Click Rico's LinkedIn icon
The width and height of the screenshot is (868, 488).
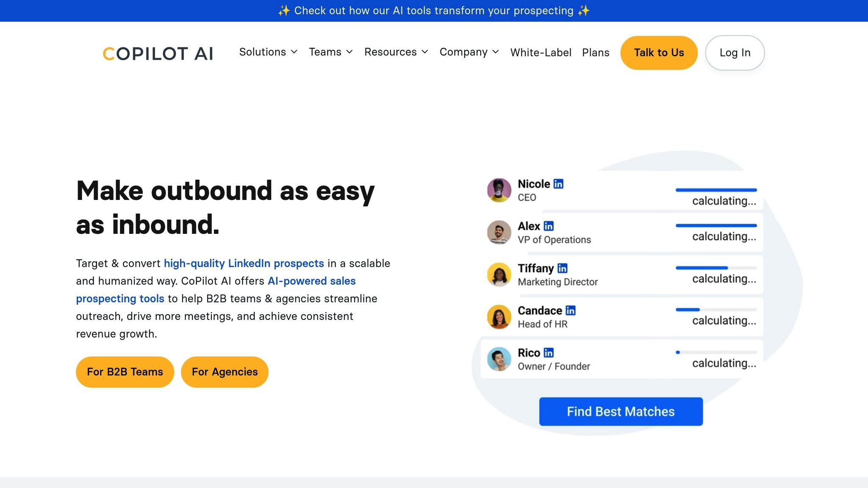pos(548,353)
